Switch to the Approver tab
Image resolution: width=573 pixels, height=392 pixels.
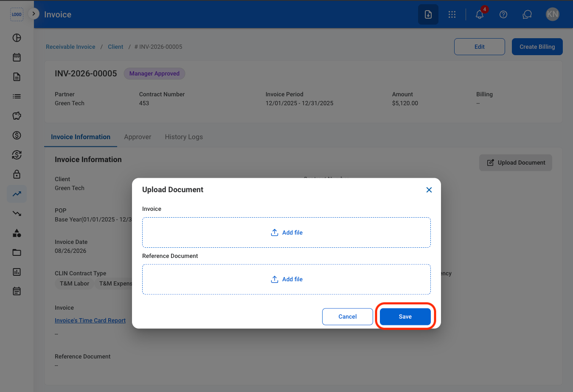click(138, 137)
